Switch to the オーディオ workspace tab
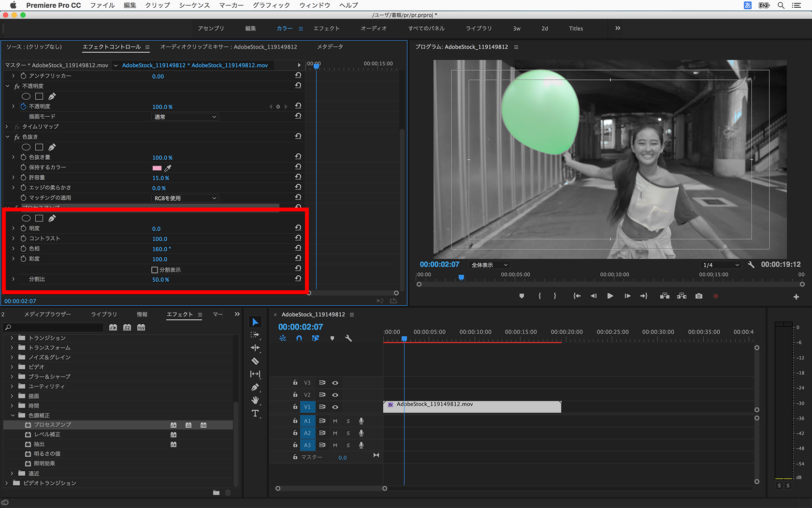Viewport: 812px width, 508px height. (373, 29)
